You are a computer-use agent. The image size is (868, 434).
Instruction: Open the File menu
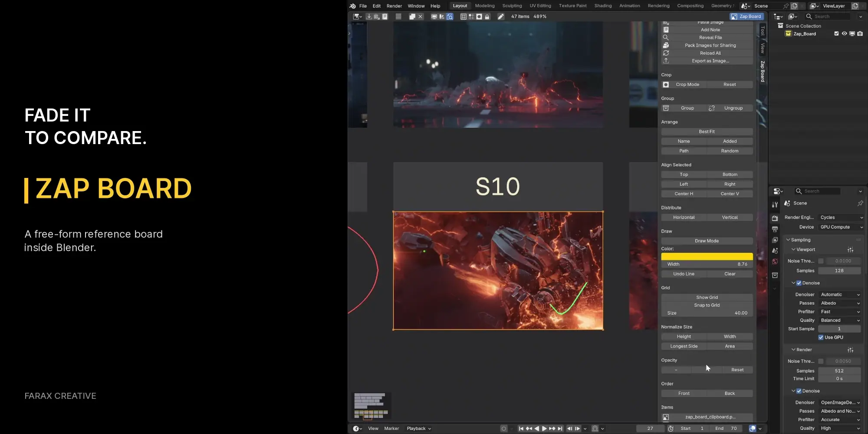pyautogui.click(x=363, y=6)
